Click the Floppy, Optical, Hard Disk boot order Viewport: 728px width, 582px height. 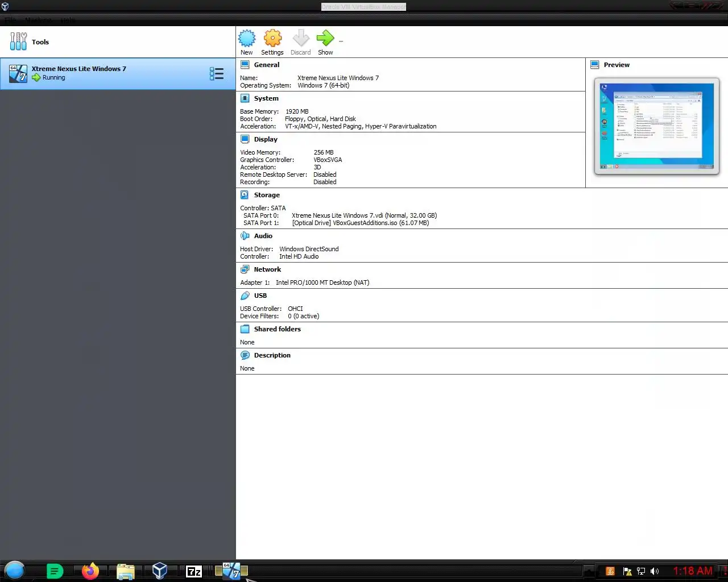(x=320, y=119)
